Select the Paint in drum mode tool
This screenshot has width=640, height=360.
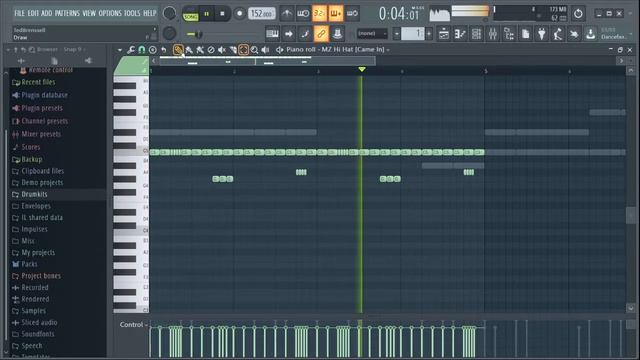pyautogui.click(x=200, y=50)
